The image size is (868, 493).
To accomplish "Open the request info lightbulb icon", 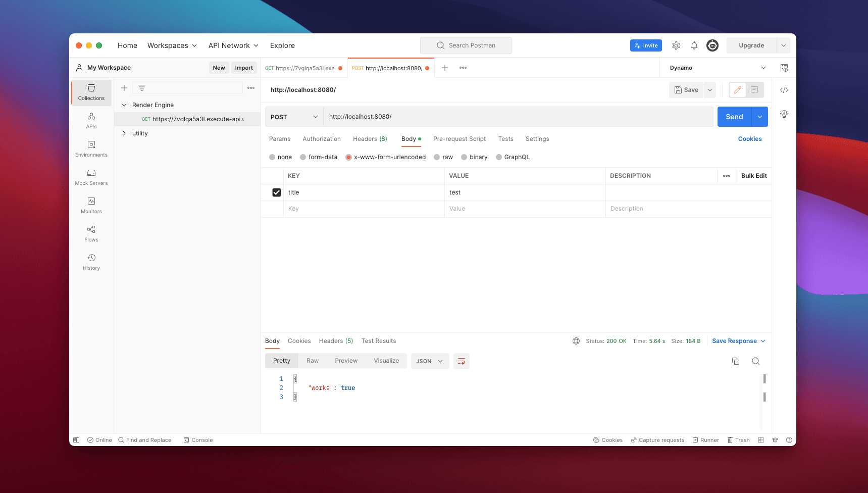I will [x=784, y=114].
